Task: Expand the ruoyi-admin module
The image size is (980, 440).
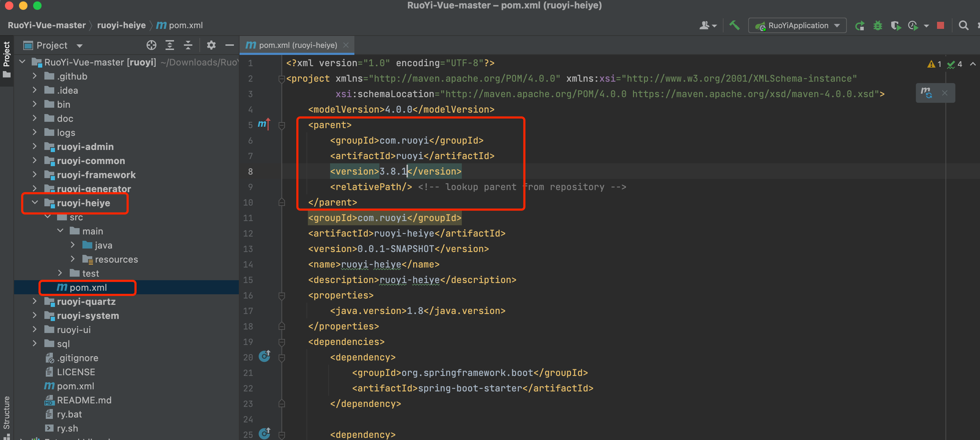Action: click(35, 146)
